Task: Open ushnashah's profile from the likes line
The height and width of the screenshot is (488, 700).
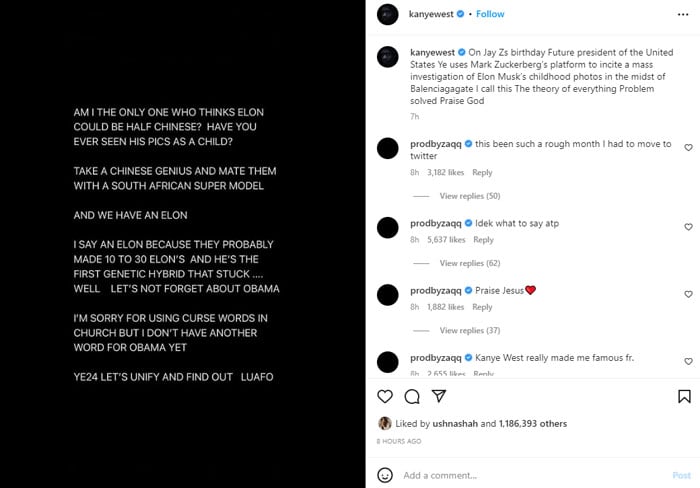Action: point(458,423)
